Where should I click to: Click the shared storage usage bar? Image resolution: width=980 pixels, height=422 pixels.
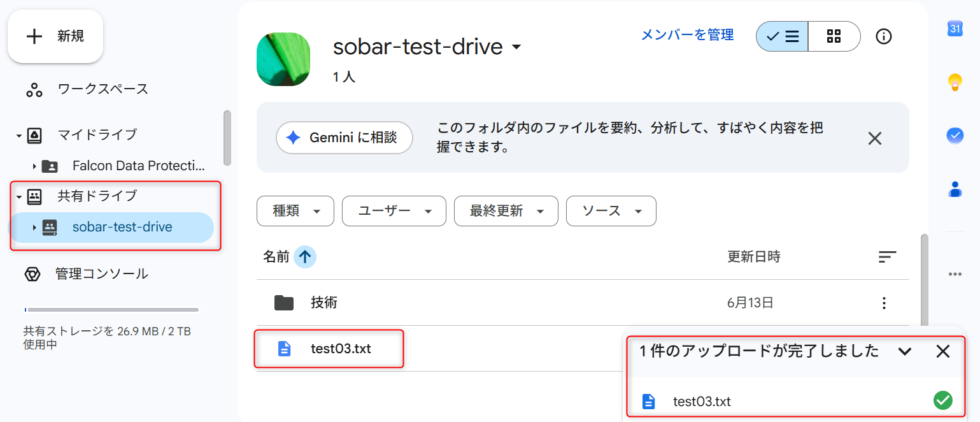pyautogui.click(x=111, y=310)
